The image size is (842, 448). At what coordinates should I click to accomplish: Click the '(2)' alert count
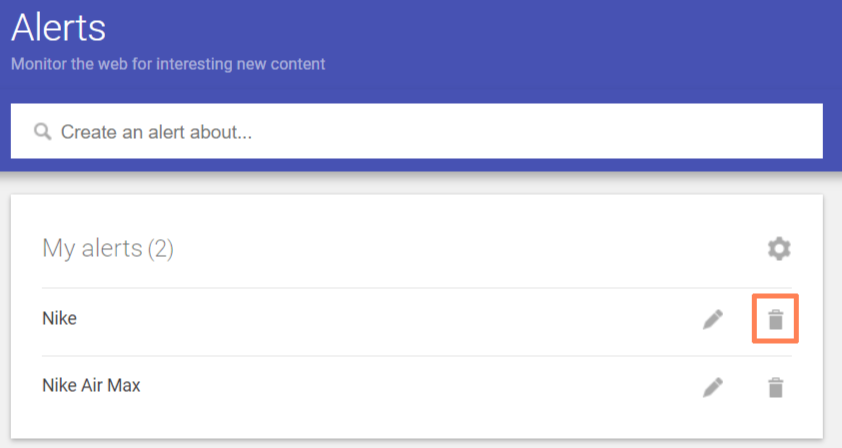click(x=160, y=248)
